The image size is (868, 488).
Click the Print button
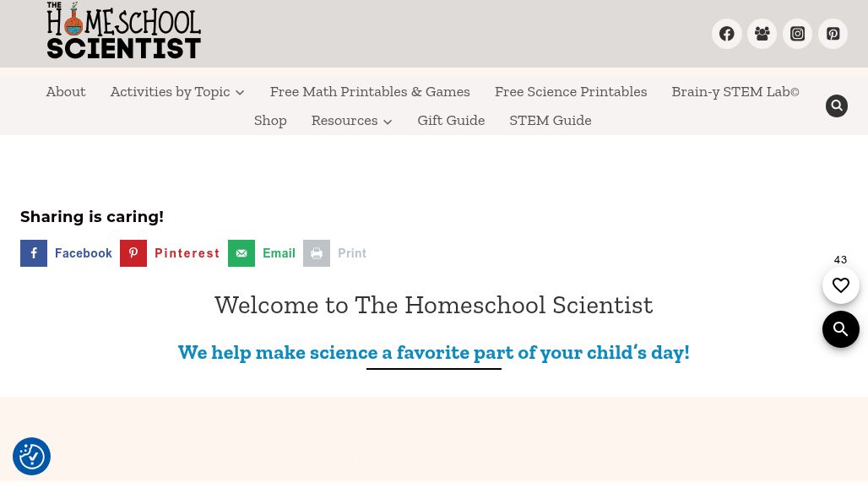pos(335,253)
